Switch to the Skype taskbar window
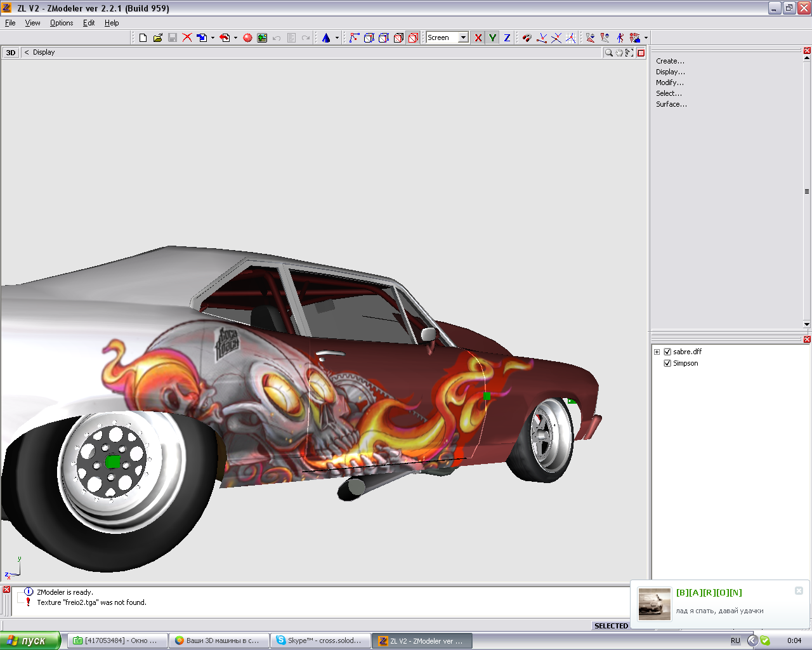This screenshot has width=812, height=650. (x=320, y=640)
